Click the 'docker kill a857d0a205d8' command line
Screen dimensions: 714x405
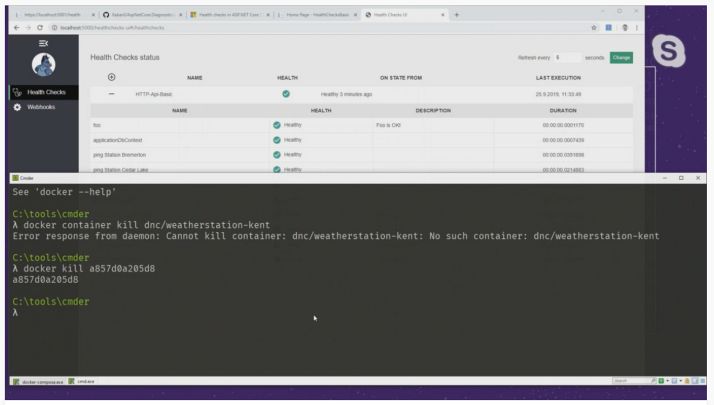pyautogui.click(x=84, y=269)
